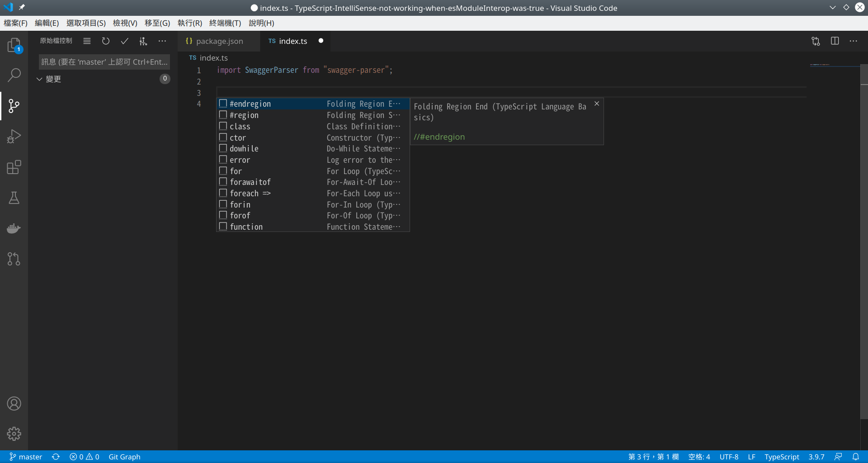The height and width of the screenshot is (463, 868).
Task: Open the 選取項目(S) menu
Action: tap(86, 23)
